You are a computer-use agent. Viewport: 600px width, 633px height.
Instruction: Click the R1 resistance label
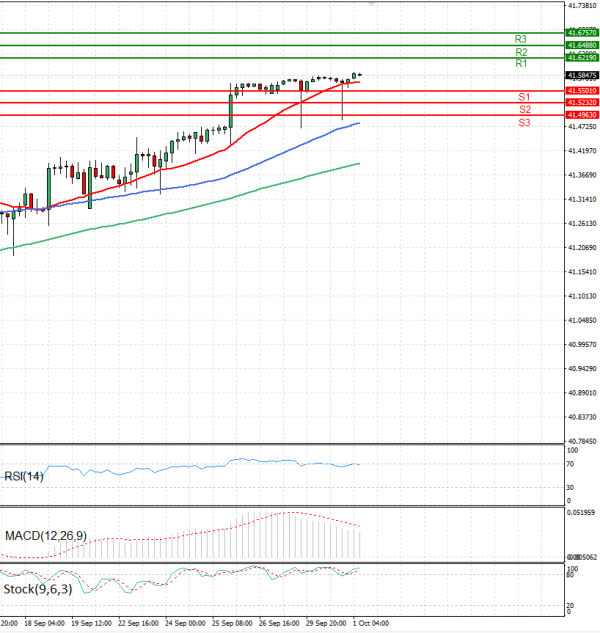click(x=521, y=64)
